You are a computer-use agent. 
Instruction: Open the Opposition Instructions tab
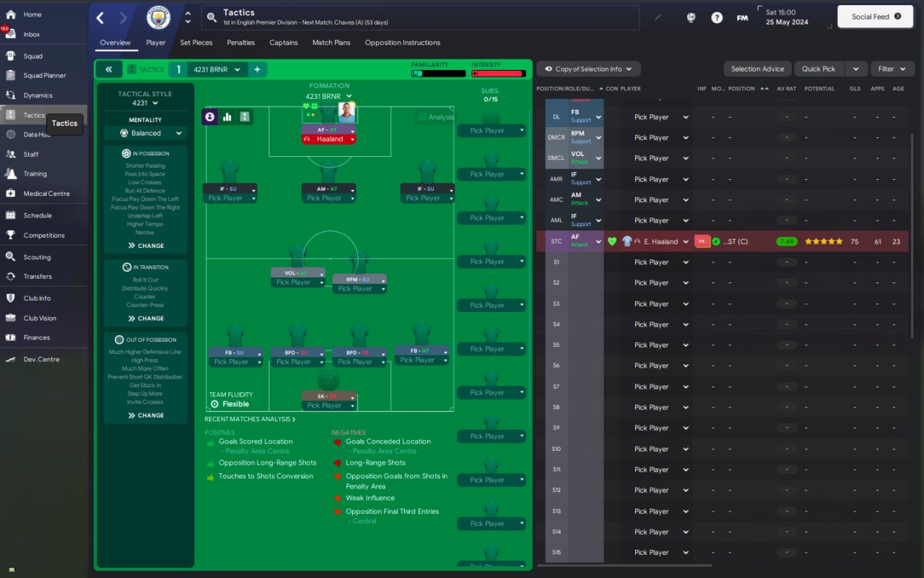point(403,43)
